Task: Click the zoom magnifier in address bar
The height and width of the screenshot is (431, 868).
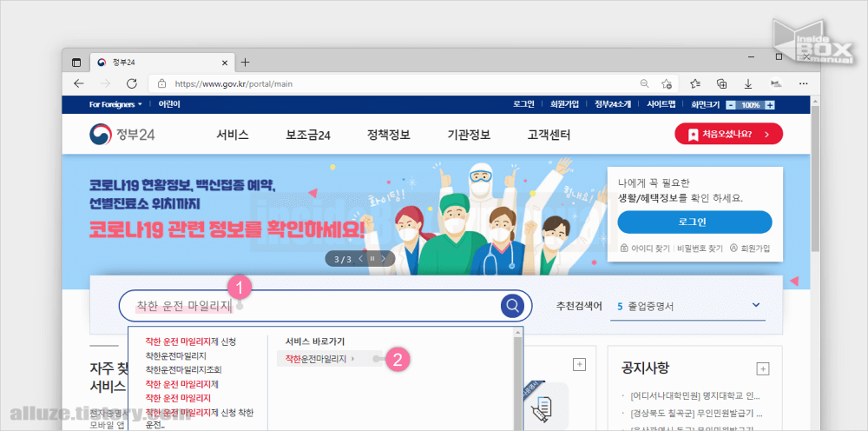Action: 644,83
